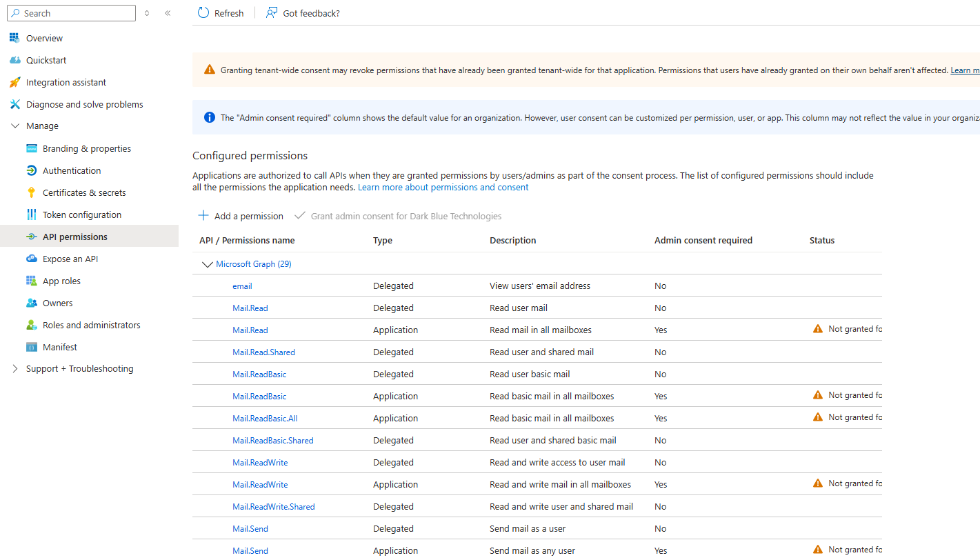This screenshot has width=980, height=560.
Task: Toggle sidebar expand/collapse up-down arrows
Action: click(147, 13)
